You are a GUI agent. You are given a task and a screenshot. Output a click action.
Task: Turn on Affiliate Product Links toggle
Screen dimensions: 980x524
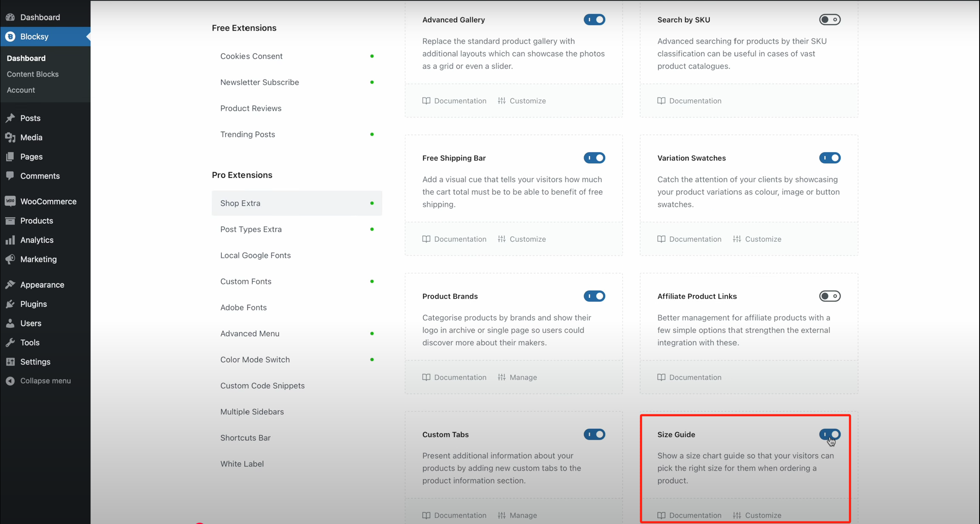[829, 296]
